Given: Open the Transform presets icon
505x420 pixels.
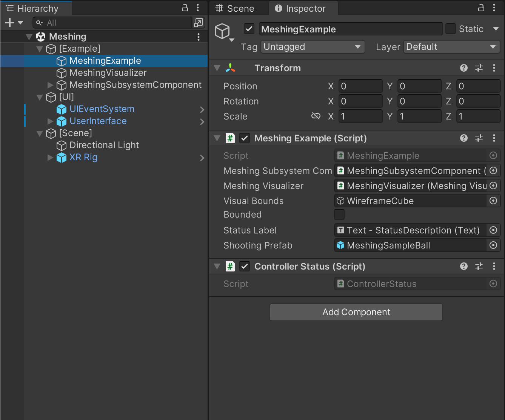Looking at the screenshot, I should 479,68.
